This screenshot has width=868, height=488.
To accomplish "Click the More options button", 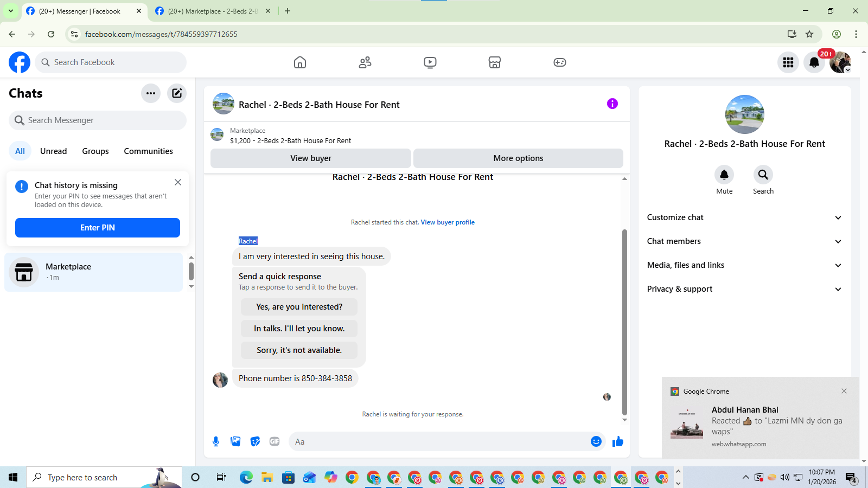I will coord(518,158).
